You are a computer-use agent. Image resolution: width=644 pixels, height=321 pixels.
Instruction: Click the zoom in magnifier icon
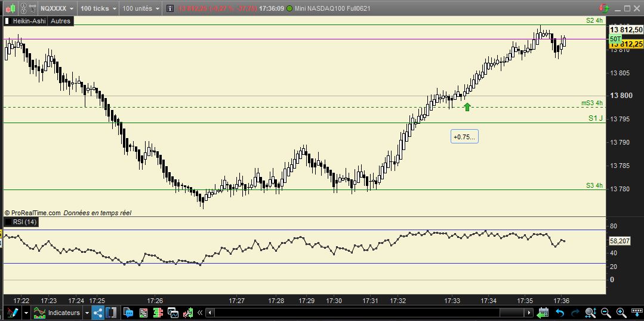tap(621, 313)
